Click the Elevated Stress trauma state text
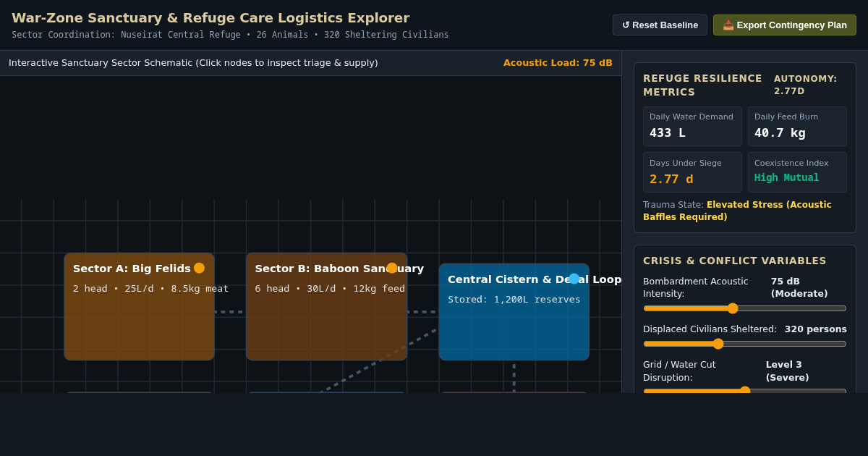The height and width of the screenshot is (456, 868). (x=737, y=211)
